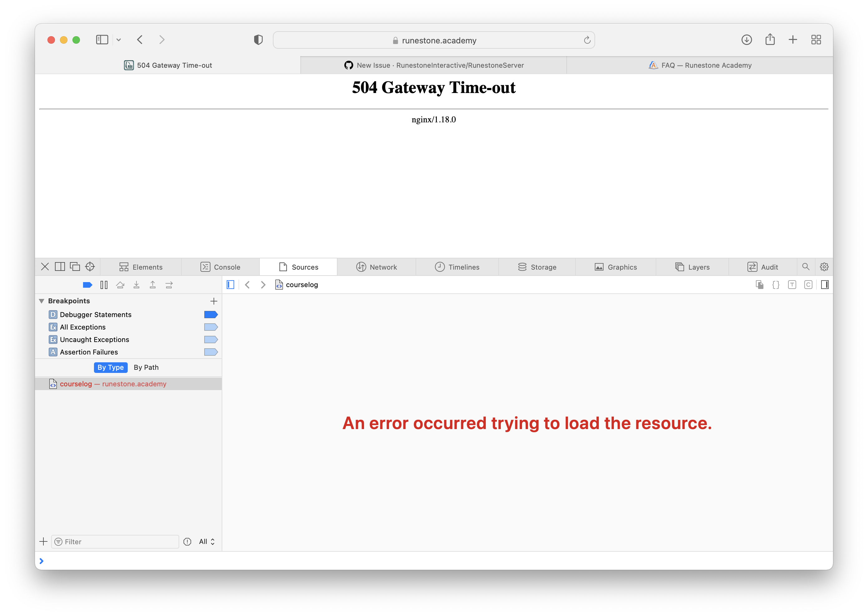The width and height of the screenshot is (868, 616).
Task: Show Safari downloads
Action: (747, 40)
